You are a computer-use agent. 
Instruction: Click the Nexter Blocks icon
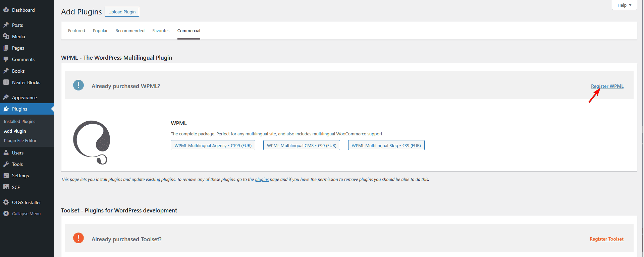point(6,82)
